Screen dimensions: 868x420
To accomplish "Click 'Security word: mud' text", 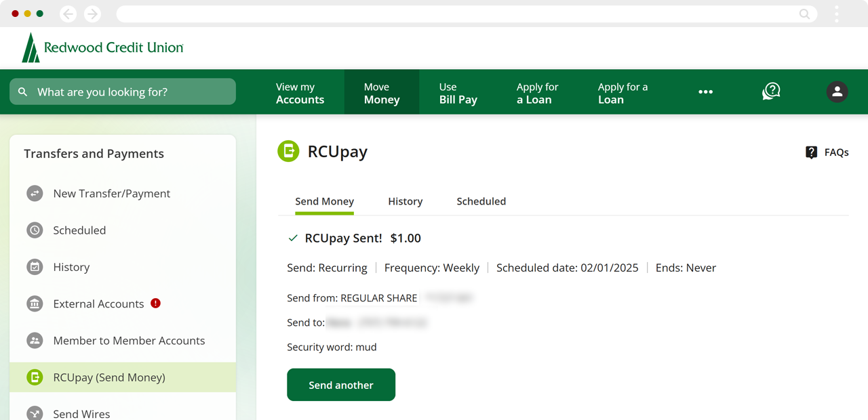I will (x=332, y=347).
